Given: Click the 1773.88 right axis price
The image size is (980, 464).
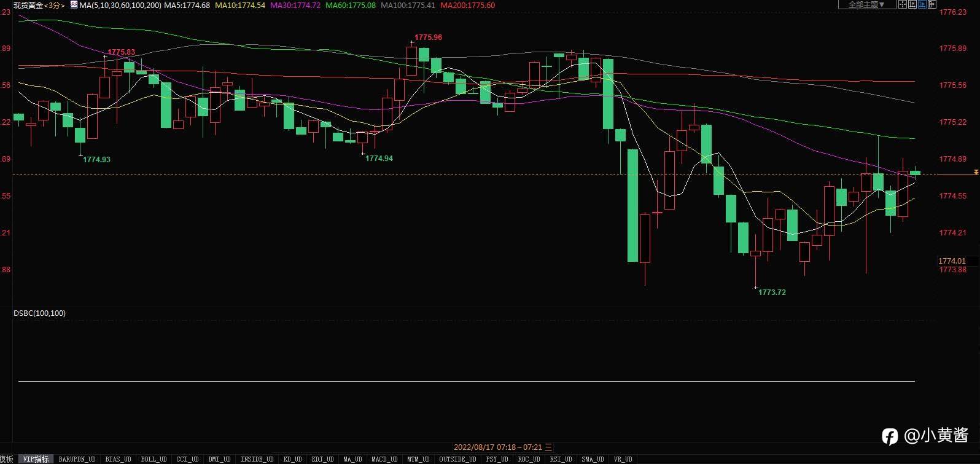Looking at the screenshot, I should [x=953, y=270].
